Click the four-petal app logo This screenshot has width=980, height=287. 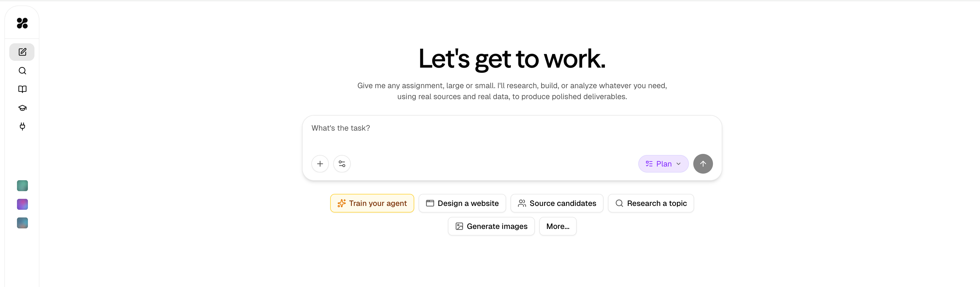[x=22, y=23]
